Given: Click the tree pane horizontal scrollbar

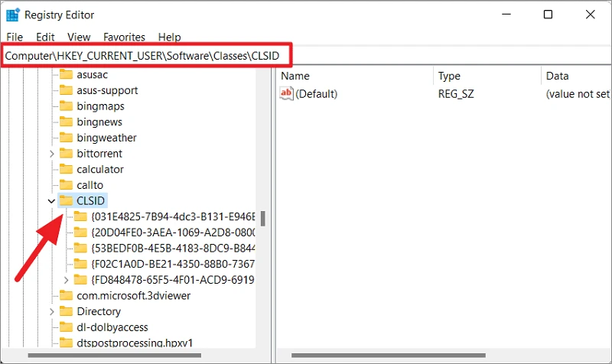Looking at the screenshot, I should [114, 356].
